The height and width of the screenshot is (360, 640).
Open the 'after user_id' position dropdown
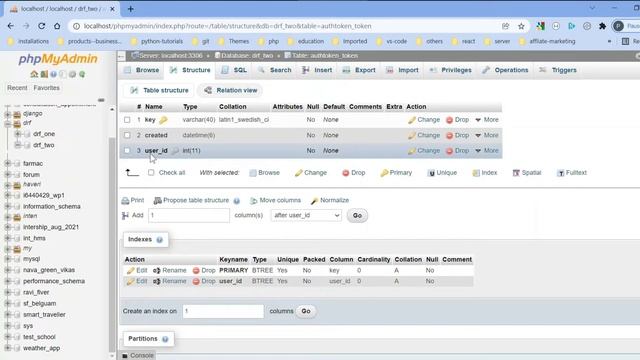click(x=306, y=216)
